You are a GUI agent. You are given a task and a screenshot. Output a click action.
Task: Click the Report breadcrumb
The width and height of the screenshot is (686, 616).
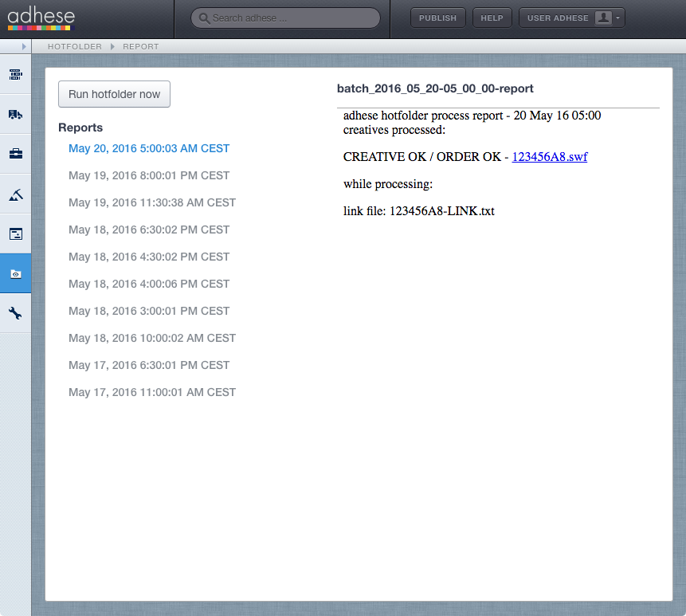(141, 46)
